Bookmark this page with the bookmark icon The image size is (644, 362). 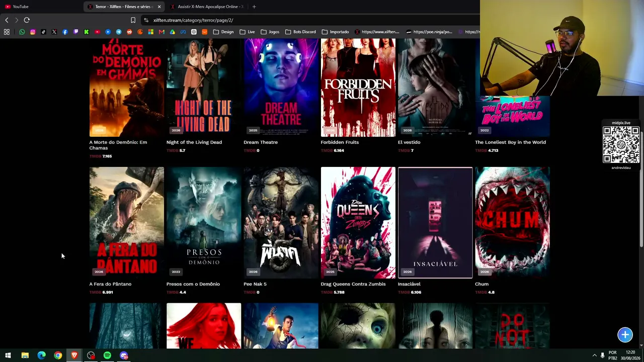(x=133, y=20)
